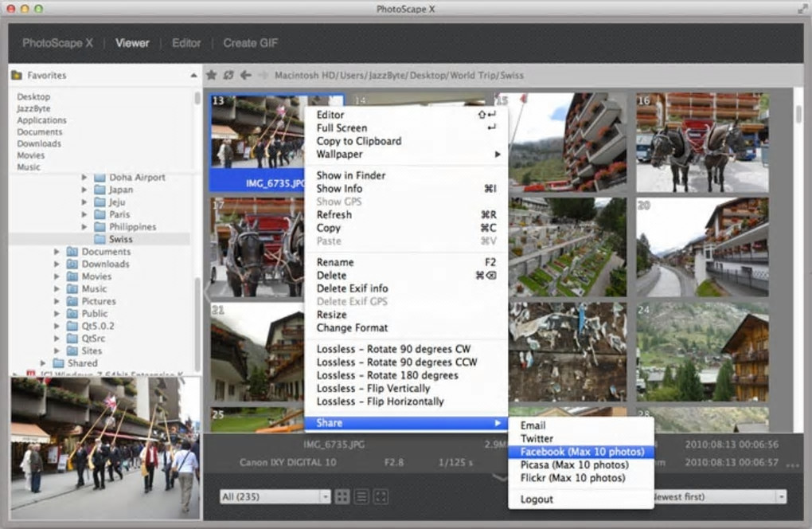Image resolution: width=812 pixels, height=529 pixels.
Task: Select Lossless - Rotate 90 degrees CW
Action: click(x=393, y=349)
